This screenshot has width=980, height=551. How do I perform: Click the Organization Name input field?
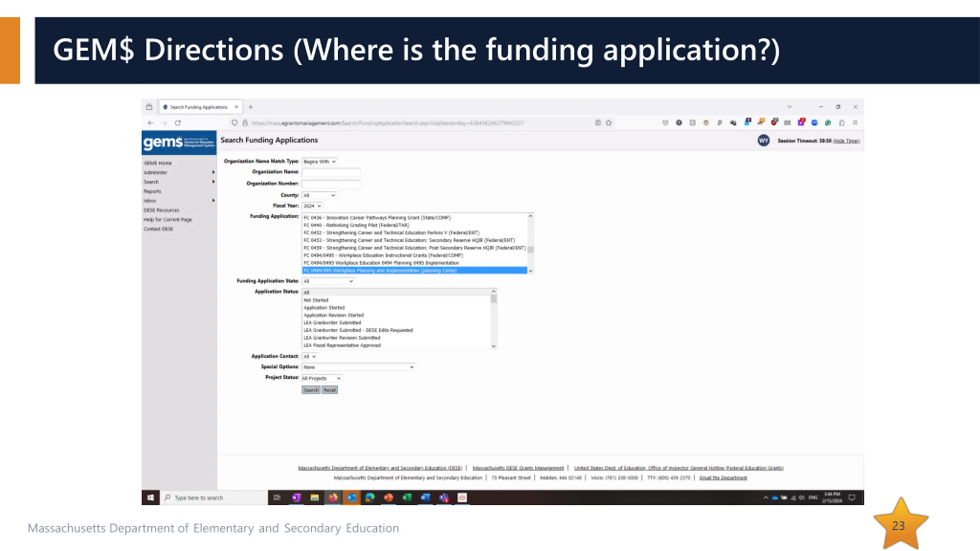tap(331, 172)
